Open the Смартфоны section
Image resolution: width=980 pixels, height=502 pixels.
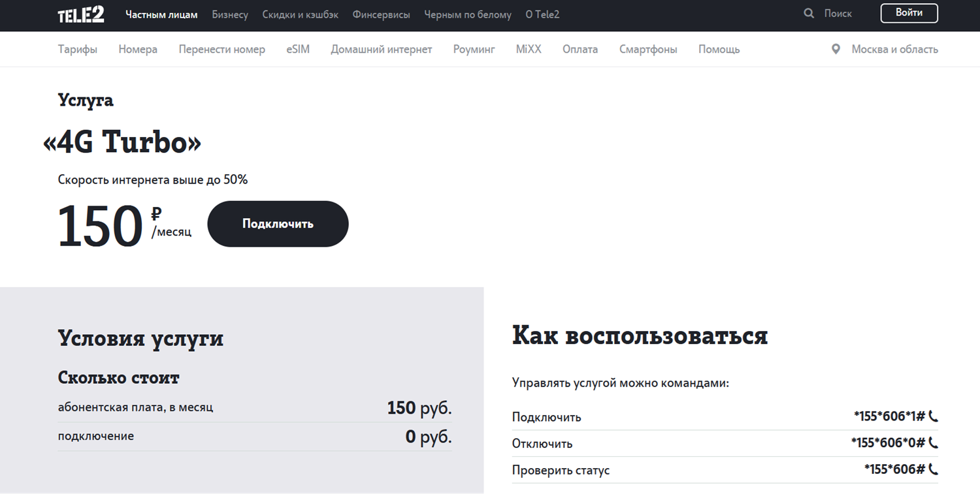648,49
